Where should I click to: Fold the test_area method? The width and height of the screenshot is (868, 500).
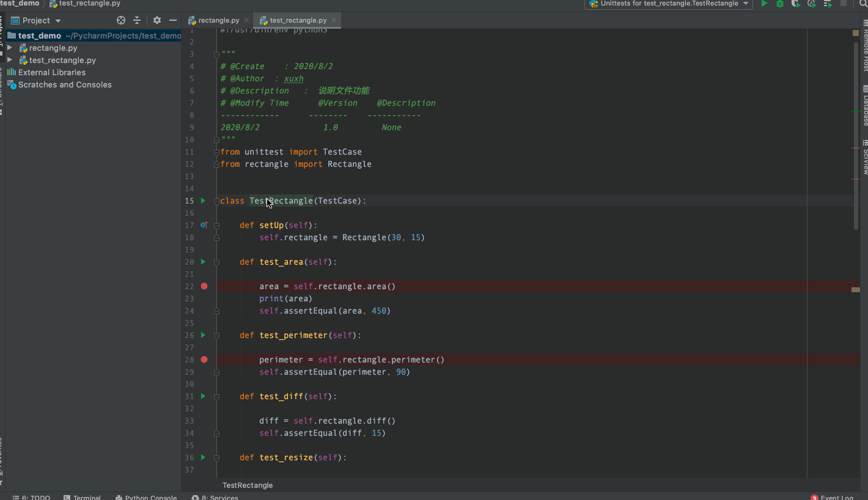(x=216, y=262)
